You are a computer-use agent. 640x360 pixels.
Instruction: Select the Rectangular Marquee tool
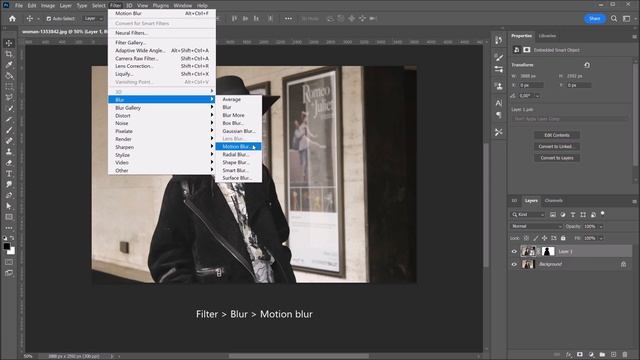9,86
